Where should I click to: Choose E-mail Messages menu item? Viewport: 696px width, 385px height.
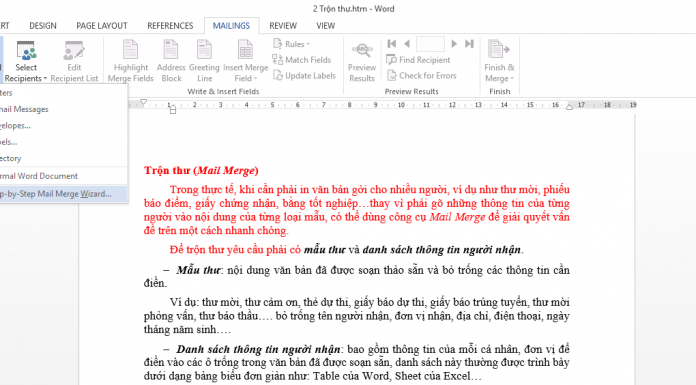click(x=63, y=109)
